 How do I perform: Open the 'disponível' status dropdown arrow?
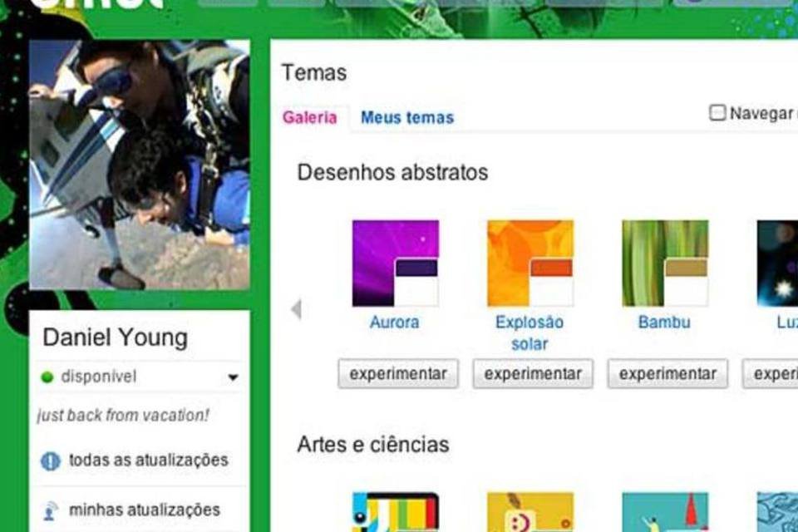click(x=233, y=377)
